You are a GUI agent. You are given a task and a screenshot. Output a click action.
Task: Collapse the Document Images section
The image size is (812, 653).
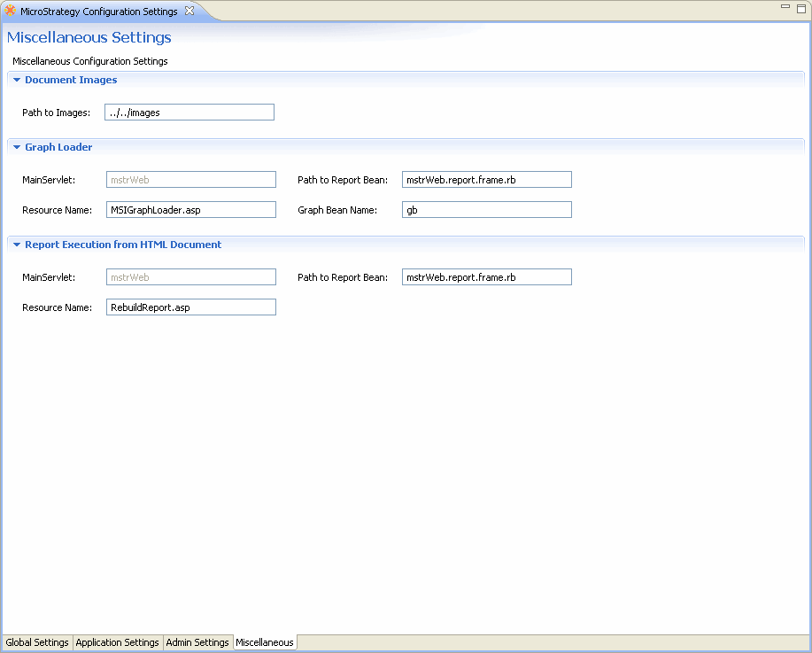[17, 80]
